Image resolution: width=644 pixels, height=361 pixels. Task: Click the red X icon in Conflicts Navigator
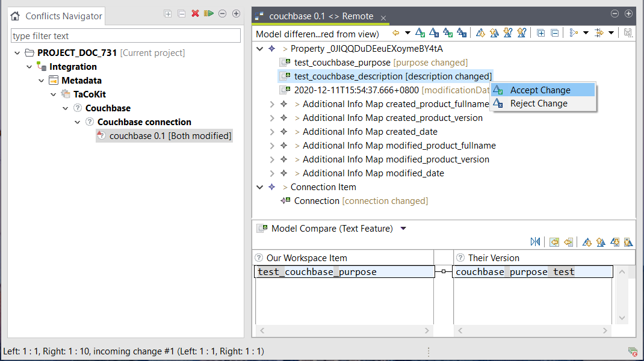point(195,13)
